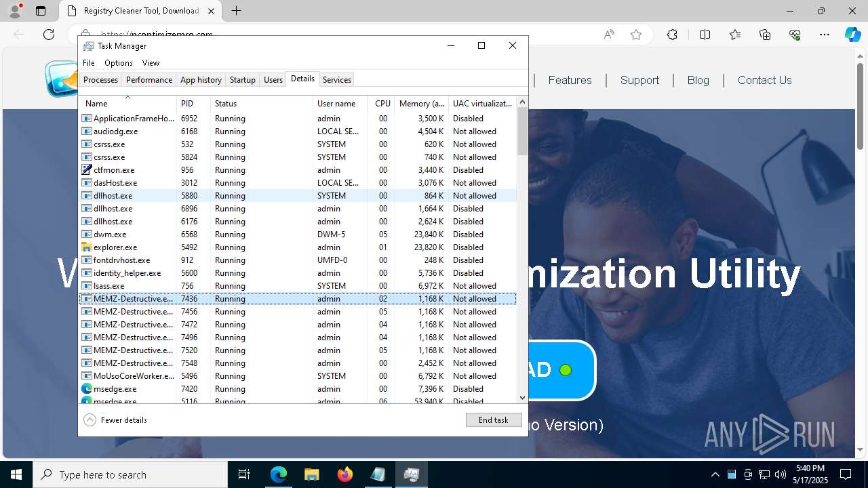This screenshot has height=488, width=868.
Task: Open notification center icon
Action: pyautogui.click(x=846, y=474)
